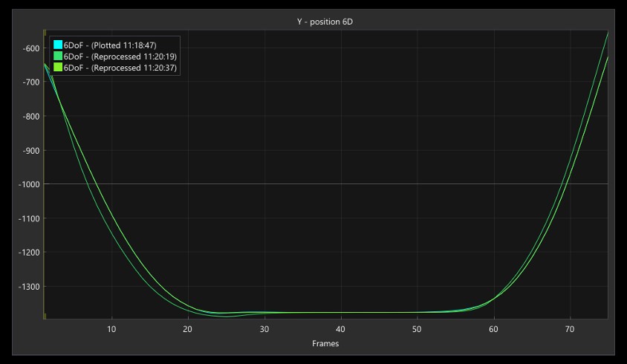This screenshot has height=364, width=627.
Task: Click the x-axis tick label 70
Action: (570, 329)
